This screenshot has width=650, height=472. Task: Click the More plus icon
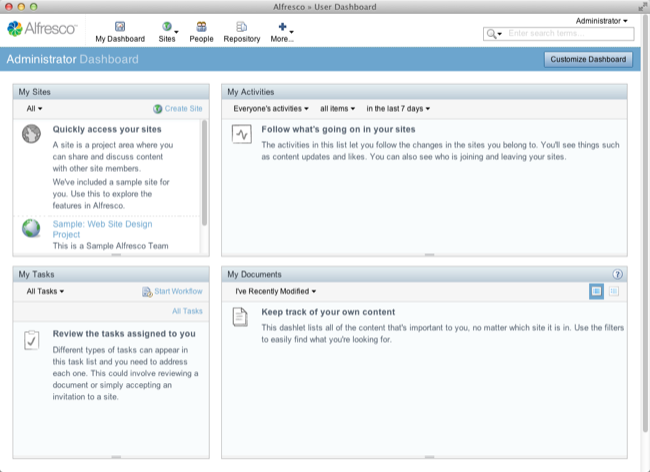[x=282, y=27]
